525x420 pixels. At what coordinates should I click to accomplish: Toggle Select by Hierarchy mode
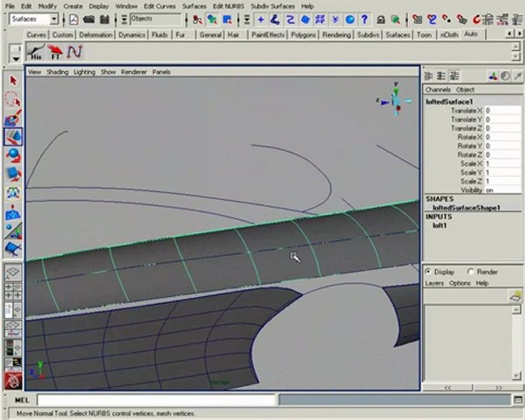197,20
